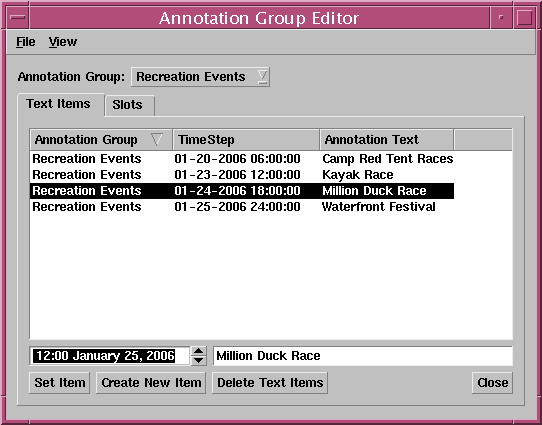Viewport: 542px width, 425px height.
Task: Click the Set Item button
Action: pyautogui.click(x=59, y=382)
